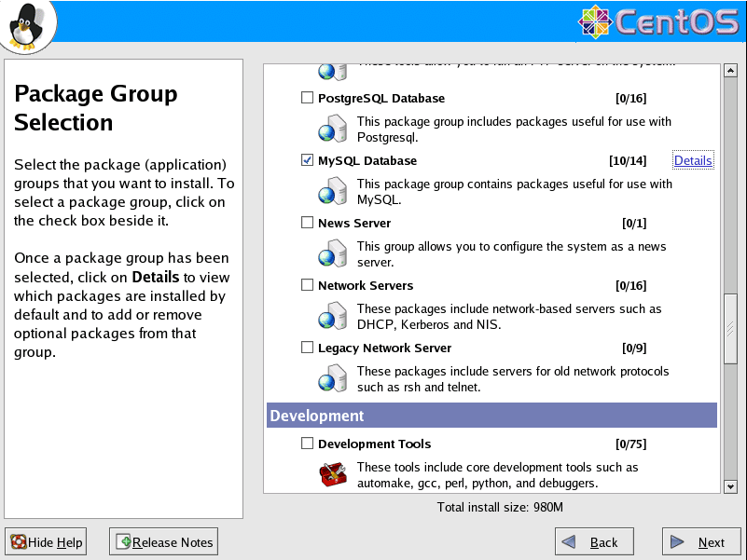Screen dimensions: 747x560
Task: Click the MySQL Database package group icon
Action: 332,191
